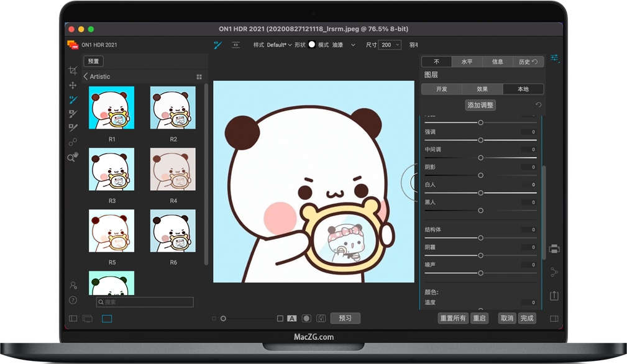Toggle the dual-pane preview icon in options bar
The image size is (627, 364).
236,45
